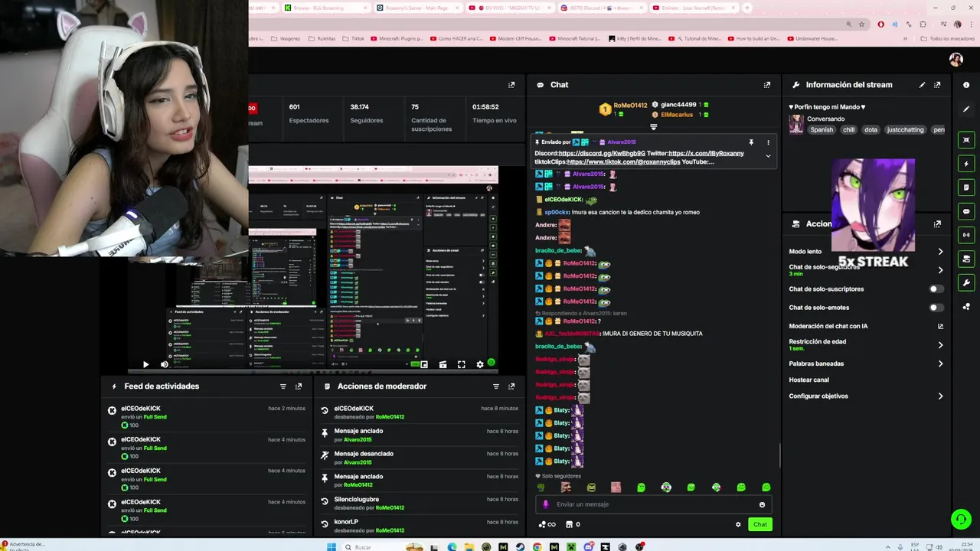
Task: Click the stream category thumbnail next to Conversando
Action: point(796,124)
